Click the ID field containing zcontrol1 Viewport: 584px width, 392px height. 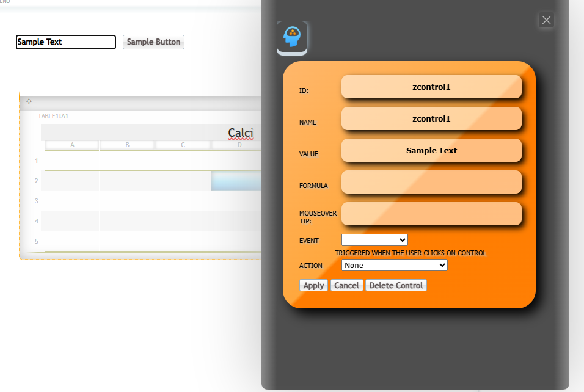431,87
